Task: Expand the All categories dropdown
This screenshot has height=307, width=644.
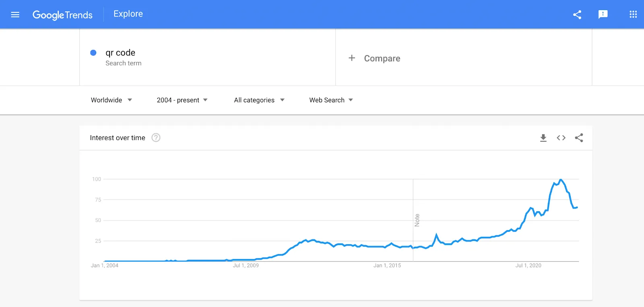Action: pyautogui.click(x=259, y=100)
